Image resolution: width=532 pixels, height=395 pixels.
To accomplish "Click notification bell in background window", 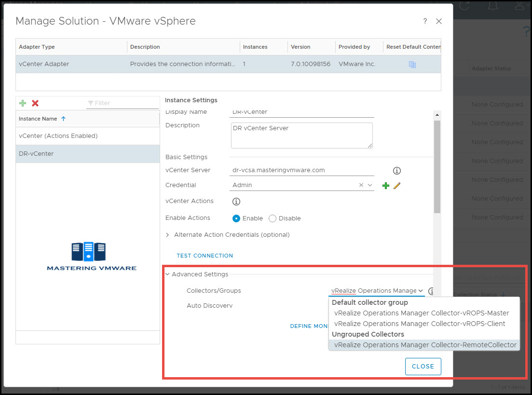I will click(x=492, y=5).
